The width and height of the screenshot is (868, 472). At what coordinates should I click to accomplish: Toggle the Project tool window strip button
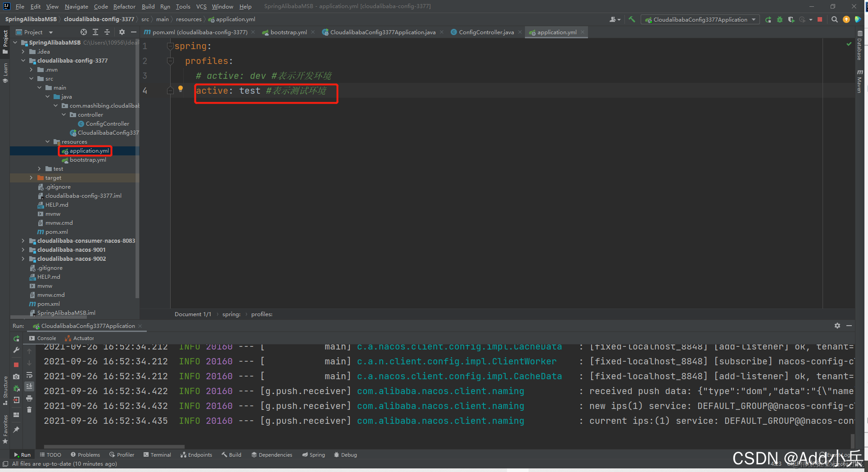pyautogui.click(x=5, y=42)
